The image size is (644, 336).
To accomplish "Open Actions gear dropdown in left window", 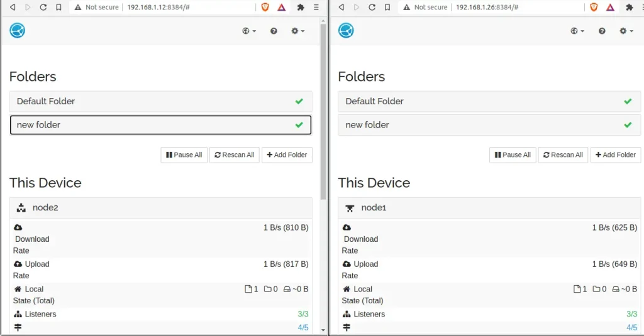I will 297,31.
